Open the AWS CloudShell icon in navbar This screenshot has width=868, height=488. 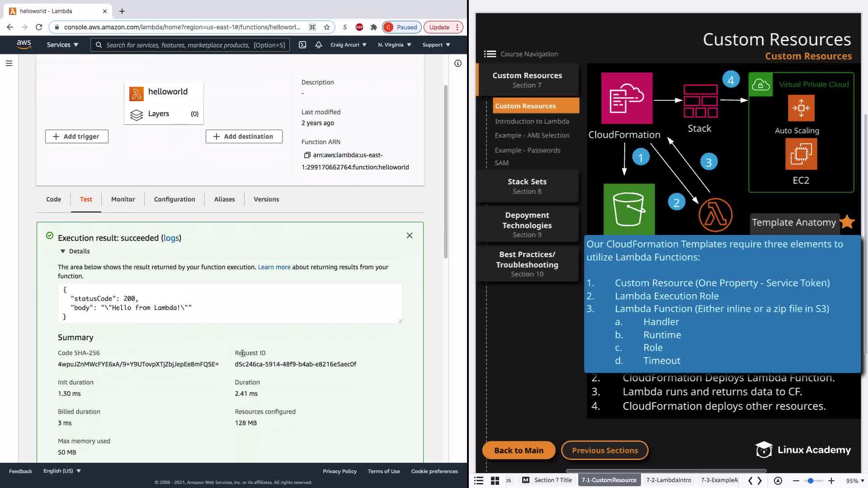pyautogui.click(x=302, y=45)
